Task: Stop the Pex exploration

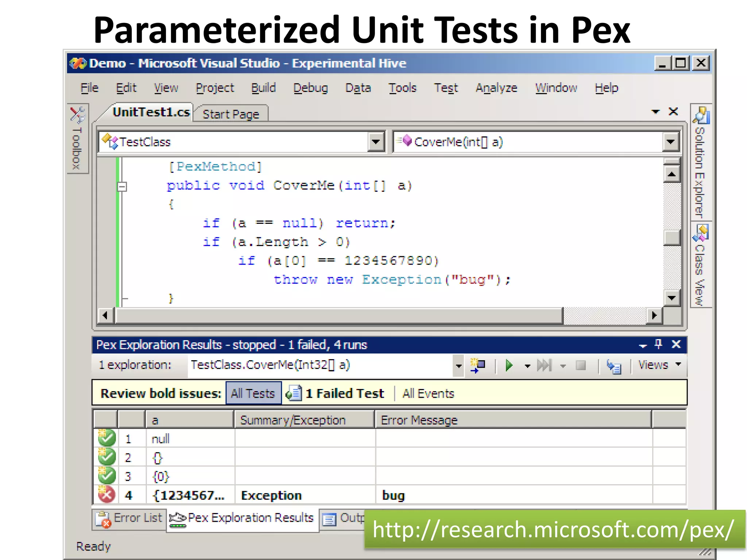Action: (x=581, y=365)
